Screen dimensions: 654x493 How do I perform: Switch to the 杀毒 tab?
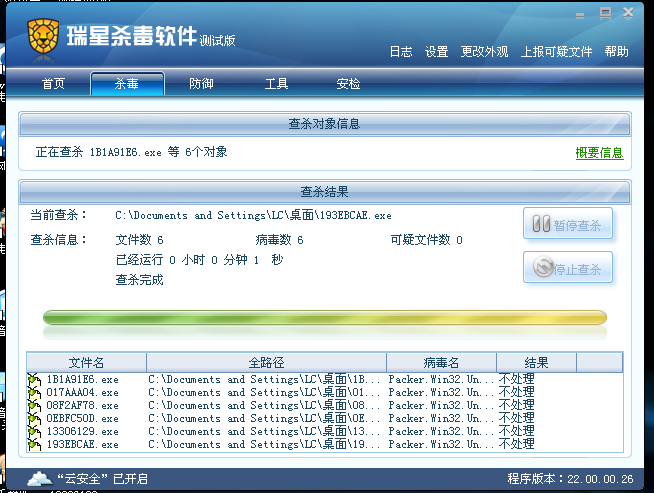coord(127,84)
